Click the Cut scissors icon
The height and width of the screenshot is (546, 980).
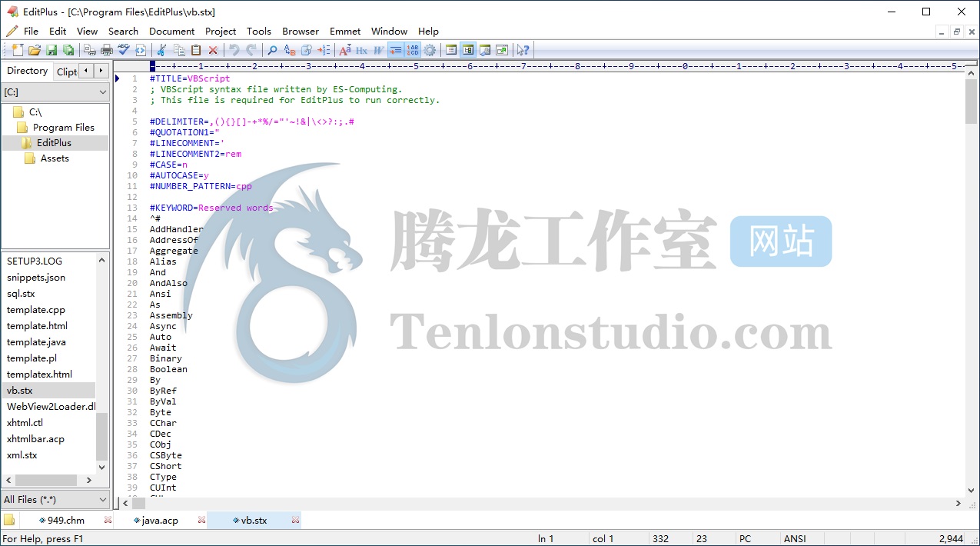click(162, 50)
